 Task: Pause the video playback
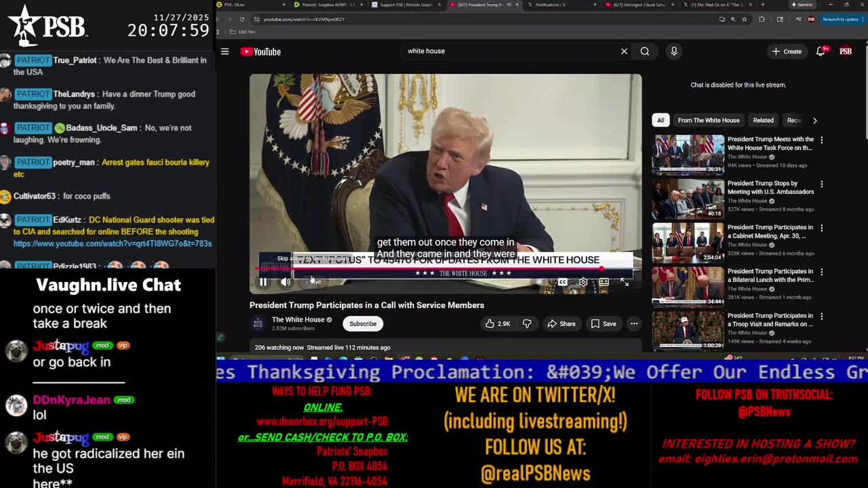pos(263,282)
